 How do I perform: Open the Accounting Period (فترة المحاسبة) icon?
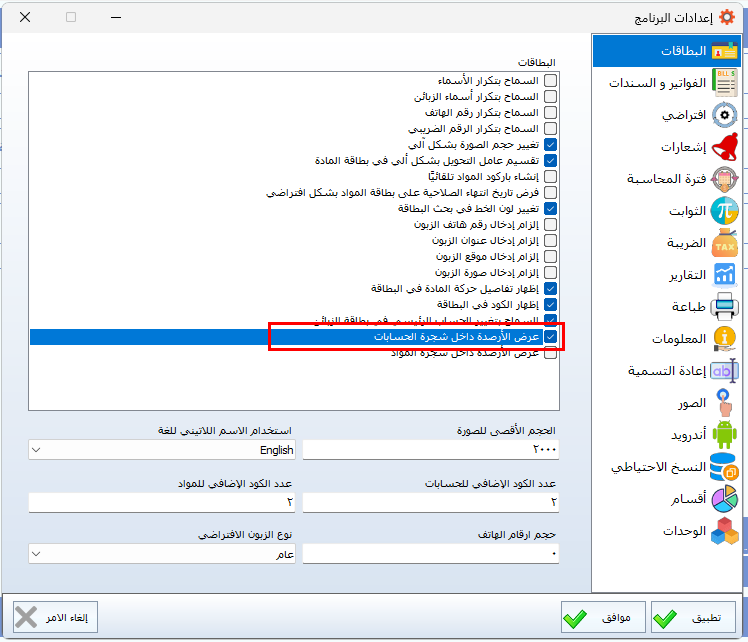[725, 179]
